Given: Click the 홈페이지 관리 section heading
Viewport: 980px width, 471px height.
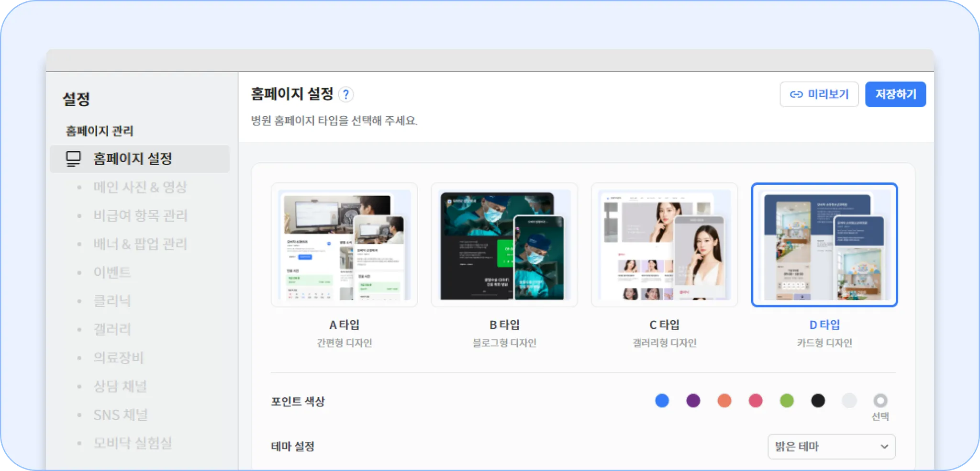Looking at the screenshot, I should point(100,131).
